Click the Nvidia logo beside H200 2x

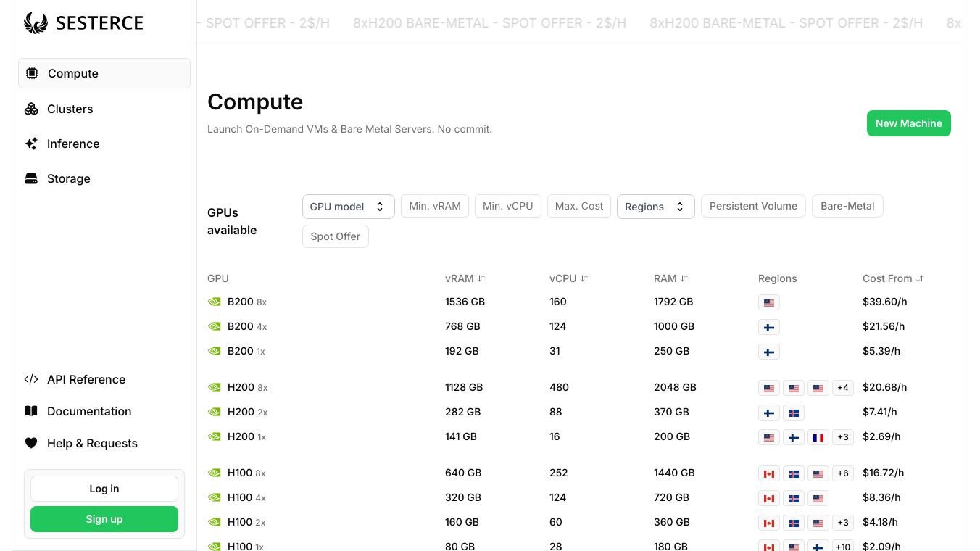[x=215, y=412]
